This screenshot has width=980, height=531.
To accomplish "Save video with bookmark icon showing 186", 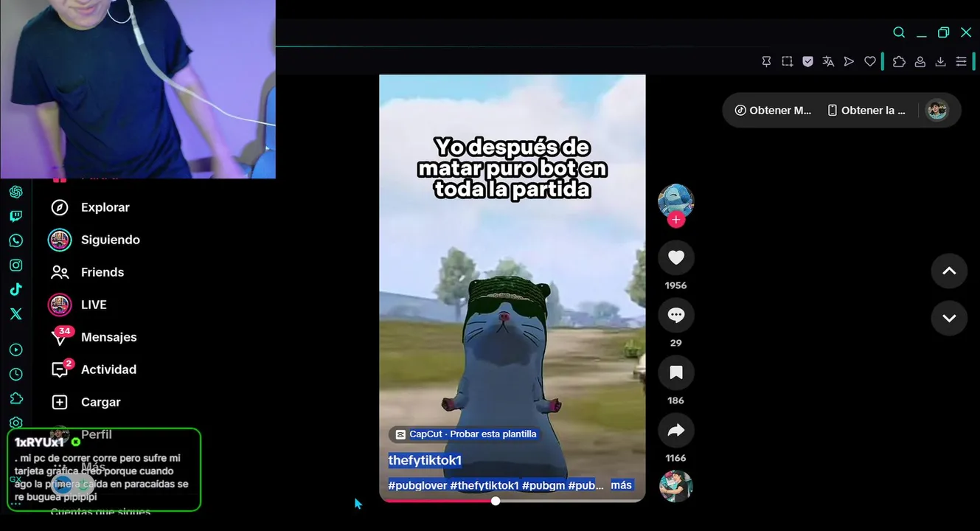I will [676, 372].
